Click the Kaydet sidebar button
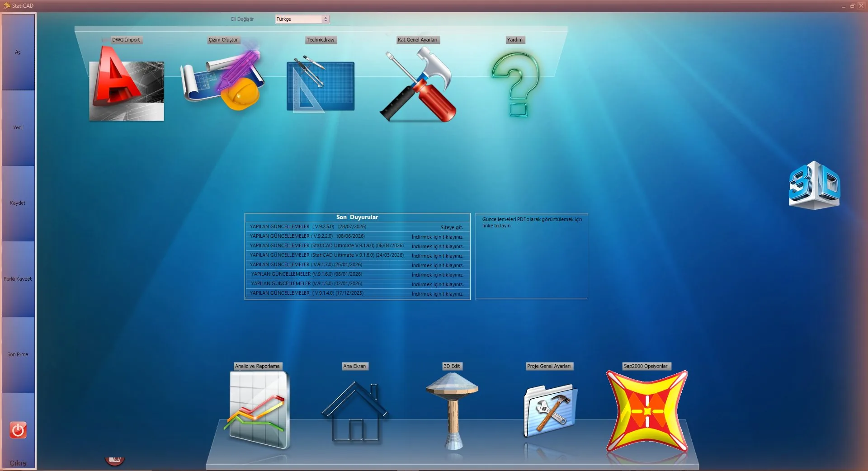The image size is (868, 471). click(x=18, y=203)
